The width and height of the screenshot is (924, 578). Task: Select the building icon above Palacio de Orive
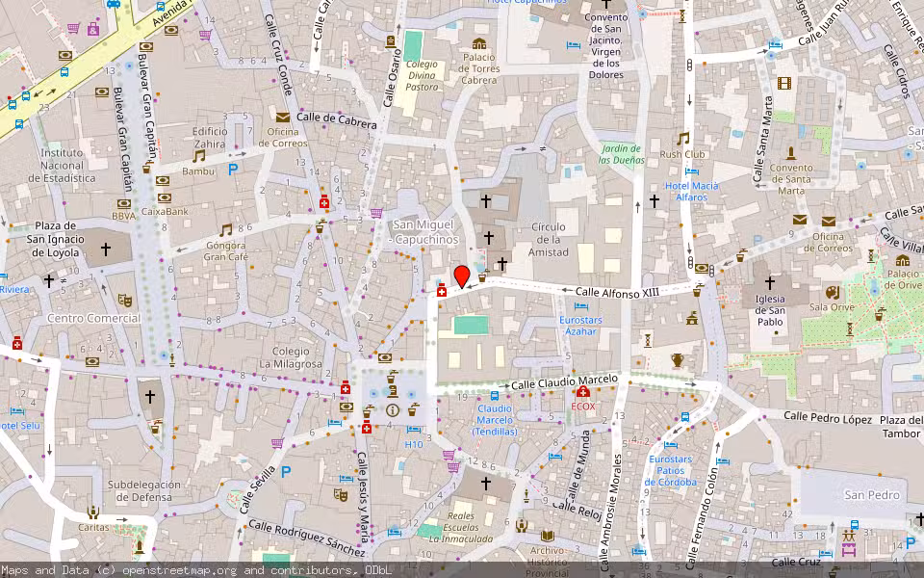[x=903, y=260]
